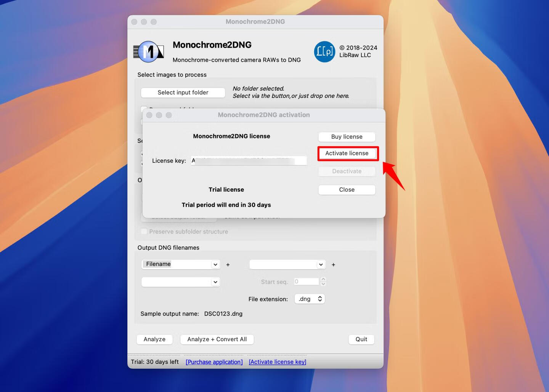
Task: Click the LibRaw LLC logo icon
Action: point(324,51)
